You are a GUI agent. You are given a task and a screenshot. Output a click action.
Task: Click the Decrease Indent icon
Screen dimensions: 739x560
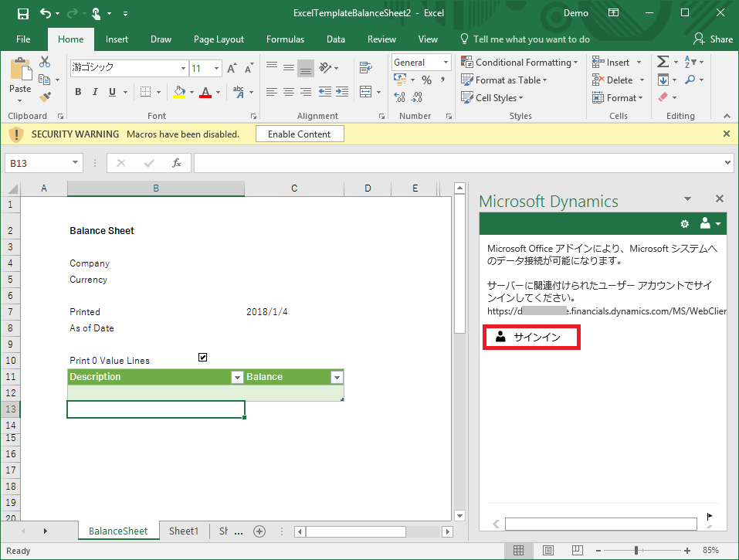325,92
